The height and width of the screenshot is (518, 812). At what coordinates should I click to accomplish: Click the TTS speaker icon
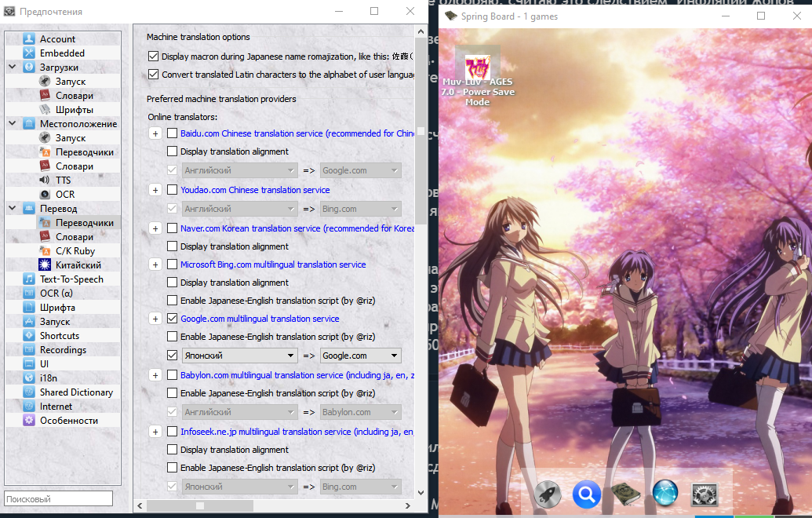click(x=45, y=181)
